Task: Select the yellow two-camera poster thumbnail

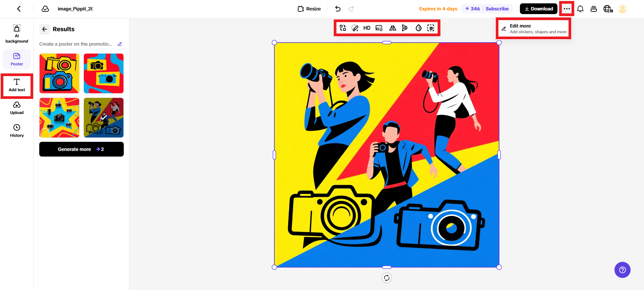Action: 59,73
